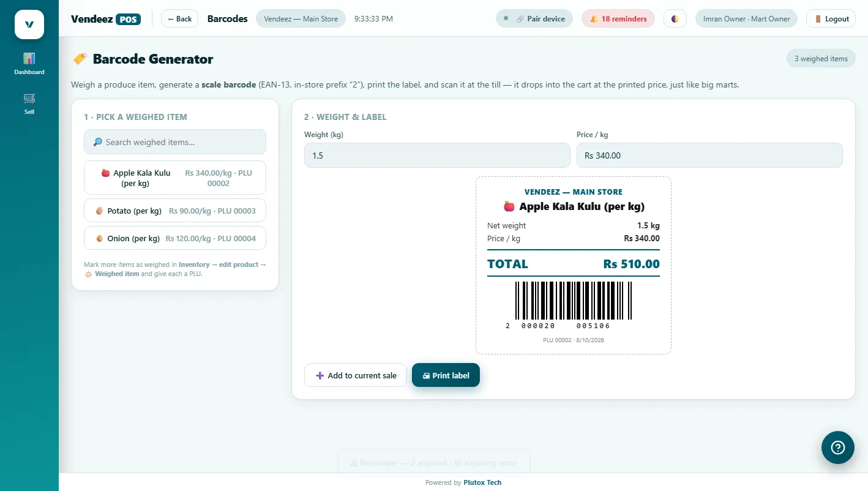Screen dimensions: 868x491
Task: Click the PLU 00002 · 8/10/2026 text
Action: [x=574, y=340]
